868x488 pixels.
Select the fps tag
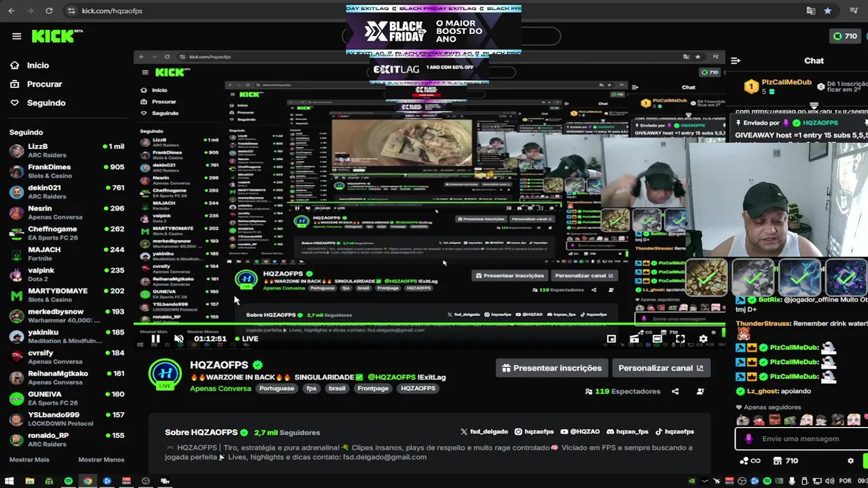click(311, 388)
